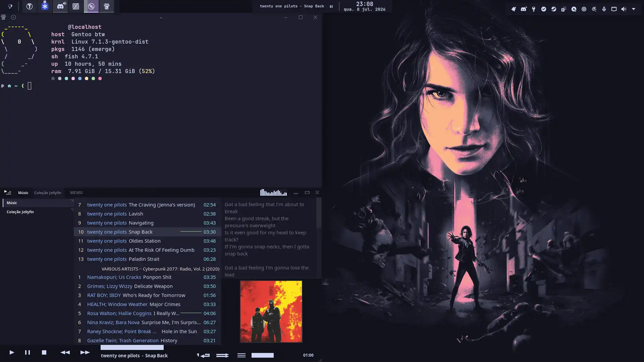Image resolution: width=644 pixels, height=362 pixels.
Task: Skip to the previous track
Action: [x=65, y=352]
